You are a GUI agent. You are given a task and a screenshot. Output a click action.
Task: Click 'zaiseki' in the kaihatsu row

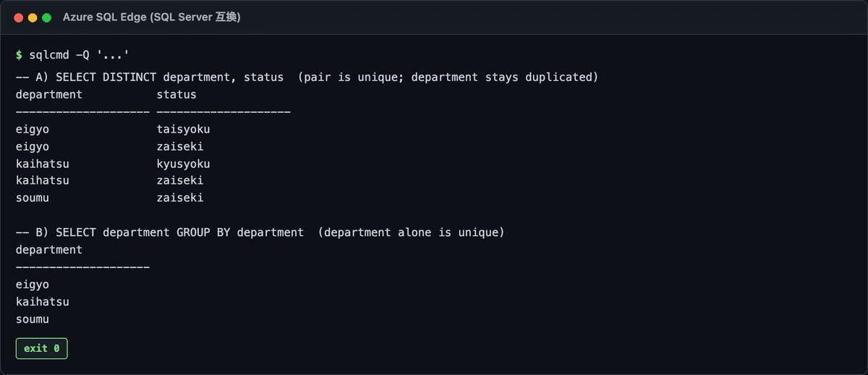pos(180,180)
